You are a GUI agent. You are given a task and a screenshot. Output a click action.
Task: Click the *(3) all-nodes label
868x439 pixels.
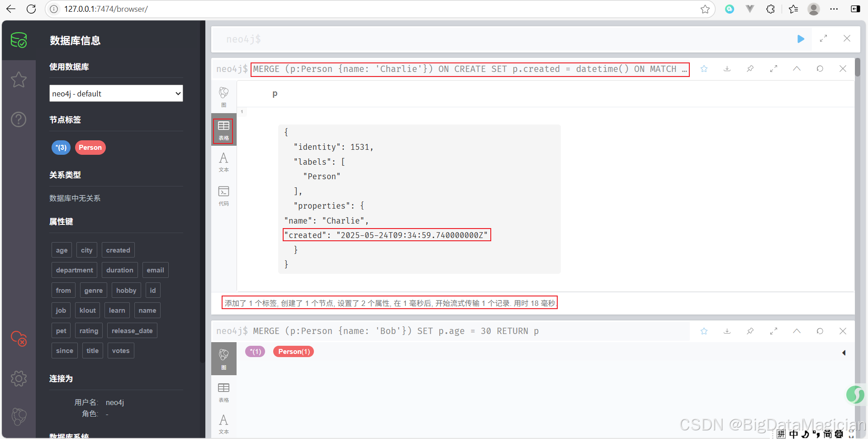coord(61,148)
